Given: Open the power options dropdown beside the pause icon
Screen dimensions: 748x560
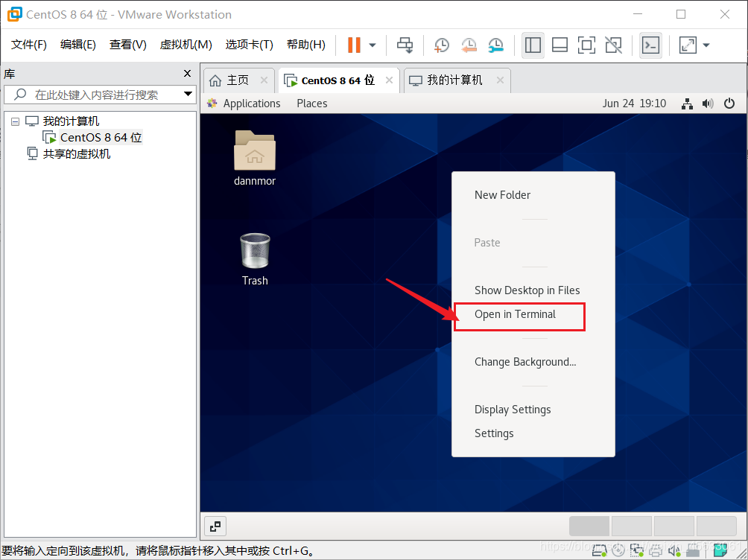Looking at the screenshot, I should tap(373, 45).
